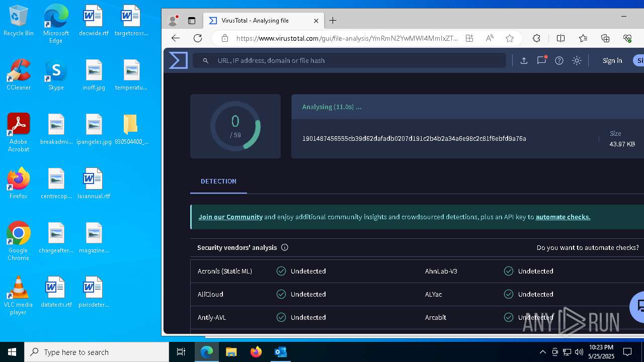Open the VirusTotal help question mark icon
Viewport: 644px width, 362px height.
pyautogui.click(x=559, y=60)
